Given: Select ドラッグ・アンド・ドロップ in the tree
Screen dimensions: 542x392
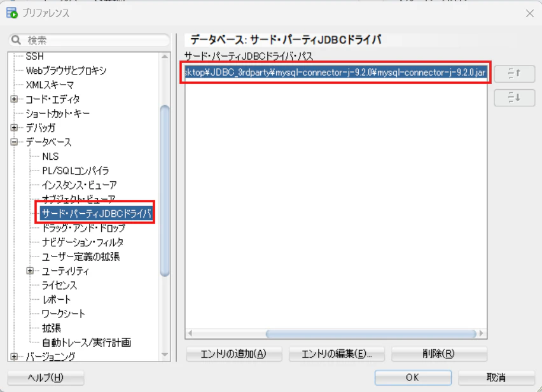Looking at the screenshot, I should [x=83, y=228].
